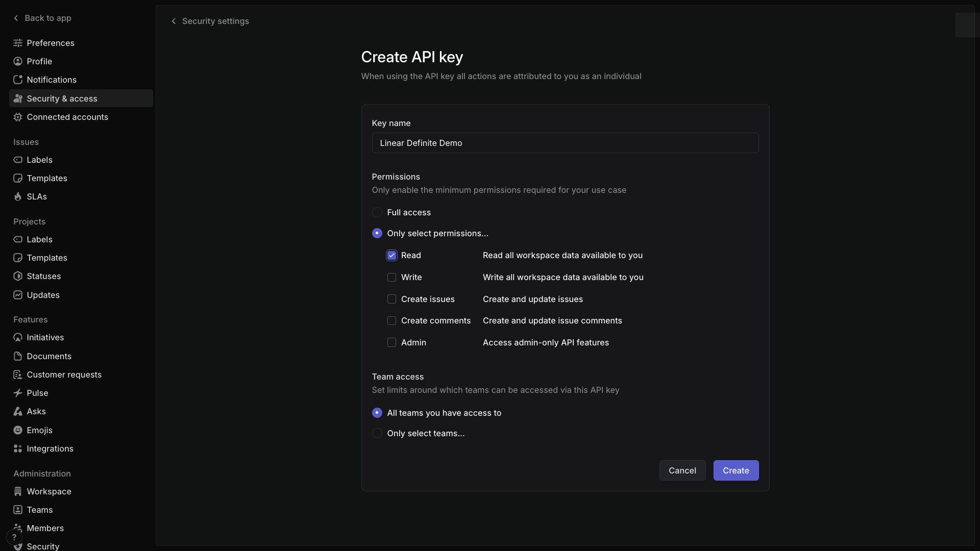Open the Workspace administration page

(x=49, y=491)
